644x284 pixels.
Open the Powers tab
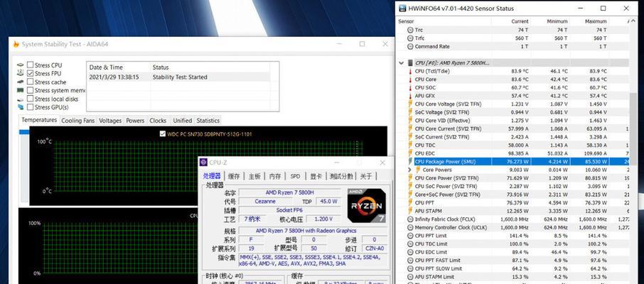(135, 121)
